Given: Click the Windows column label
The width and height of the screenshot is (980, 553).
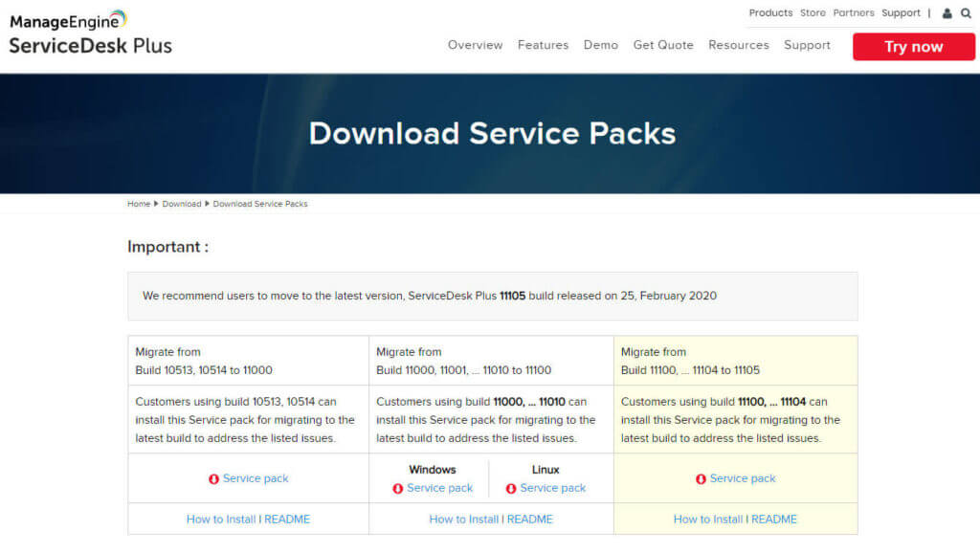Looking at the screenshot, I should point(433,469).
